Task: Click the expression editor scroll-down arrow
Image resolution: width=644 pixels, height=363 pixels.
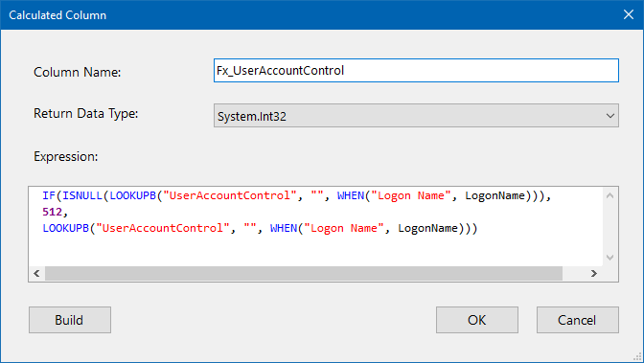Action: tap(609, 258)
